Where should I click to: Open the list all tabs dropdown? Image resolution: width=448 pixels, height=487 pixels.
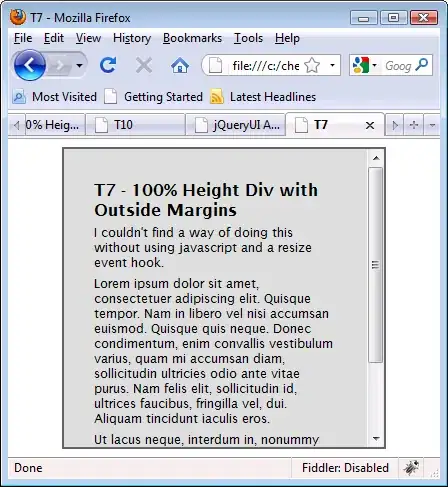(432, 125)
